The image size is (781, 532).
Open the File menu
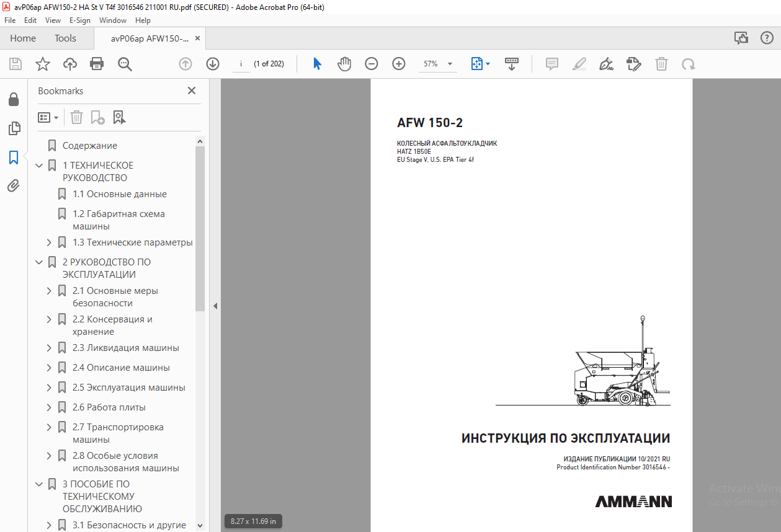click(x=10, y=20)
